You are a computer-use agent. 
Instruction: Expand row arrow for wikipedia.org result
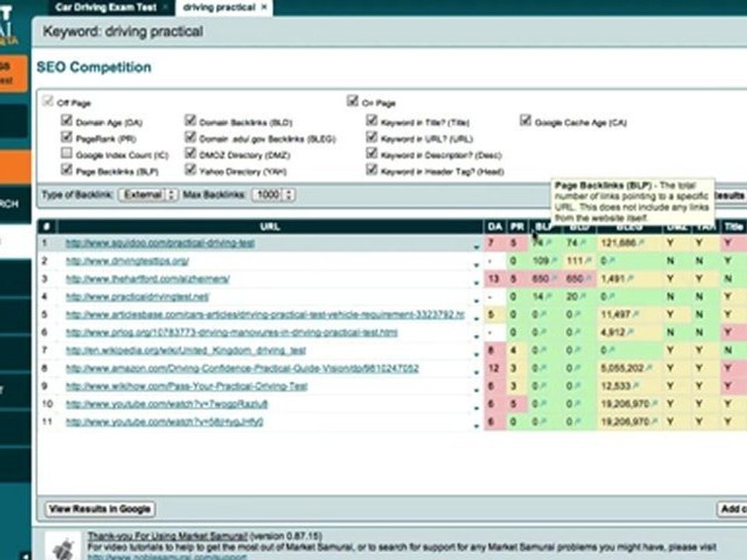tap(476, 354)
